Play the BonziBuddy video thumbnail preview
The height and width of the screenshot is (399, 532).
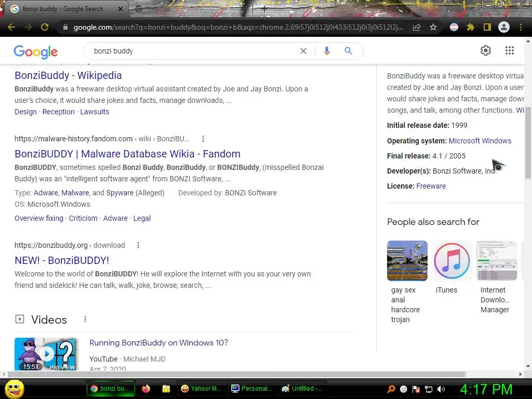46,354
